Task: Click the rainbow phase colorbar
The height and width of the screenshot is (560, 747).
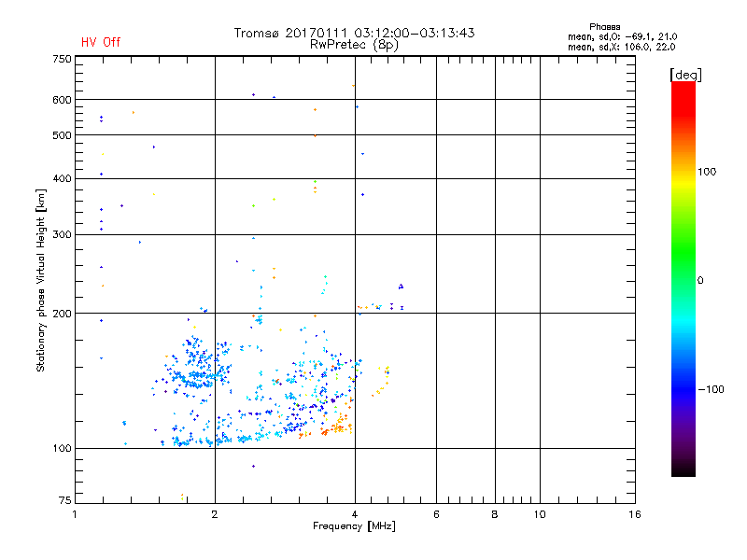Action: (684, 279)
